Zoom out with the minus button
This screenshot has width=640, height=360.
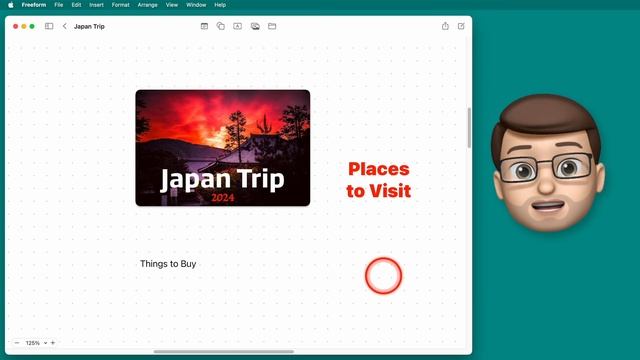tap(17, 343)
